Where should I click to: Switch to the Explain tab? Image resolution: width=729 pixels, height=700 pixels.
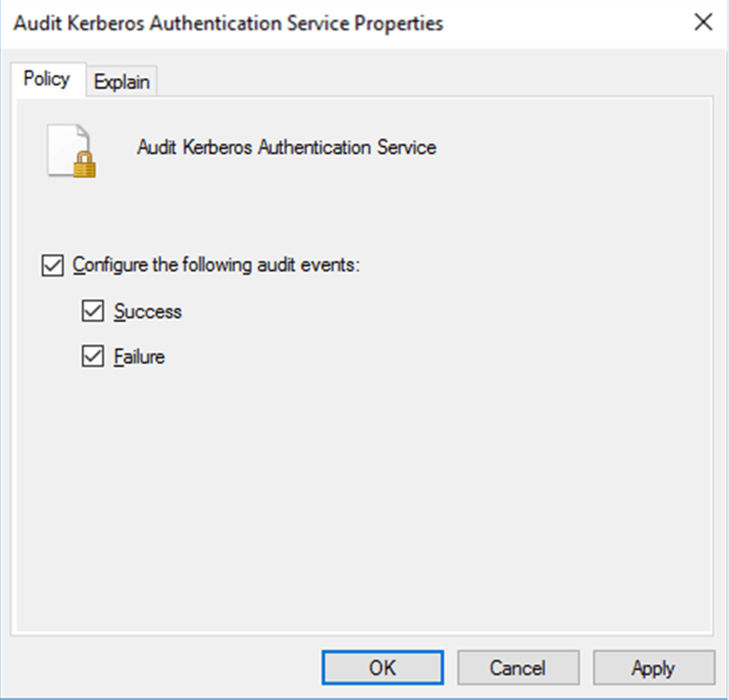coord(122,82)
